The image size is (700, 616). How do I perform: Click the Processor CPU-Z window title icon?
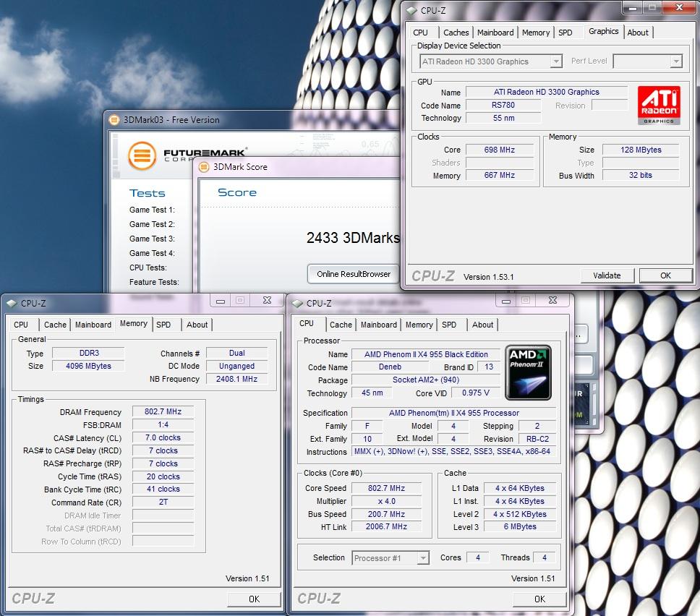click(x=297, y=303)
